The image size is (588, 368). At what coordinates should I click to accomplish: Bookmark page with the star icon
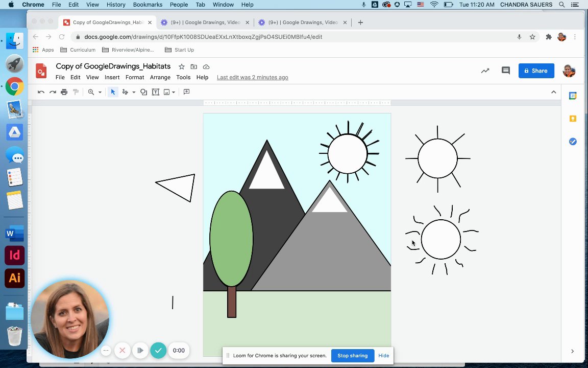tap(532, 37)
